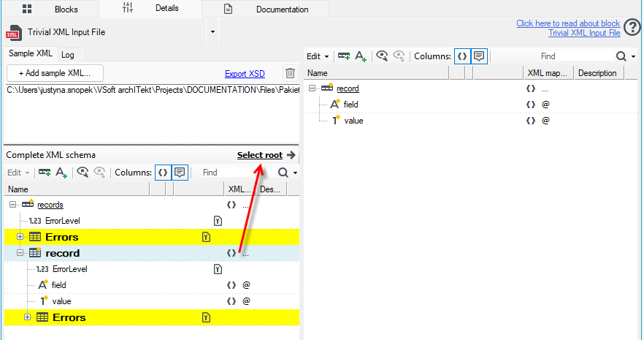Toggle Description column in schema panel

(x=180, y=173)
